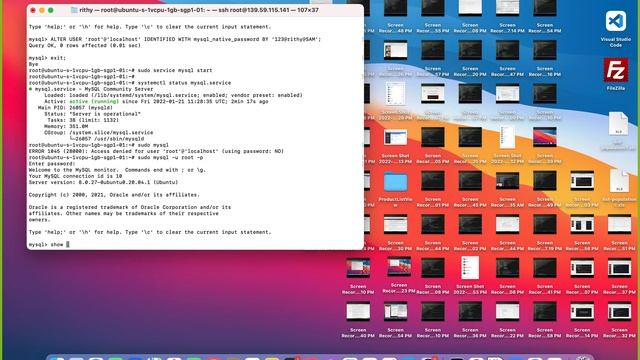Screen dimensions: 640x360
Task: Select Screen Recording ending 20 PM
Action: 470,51
